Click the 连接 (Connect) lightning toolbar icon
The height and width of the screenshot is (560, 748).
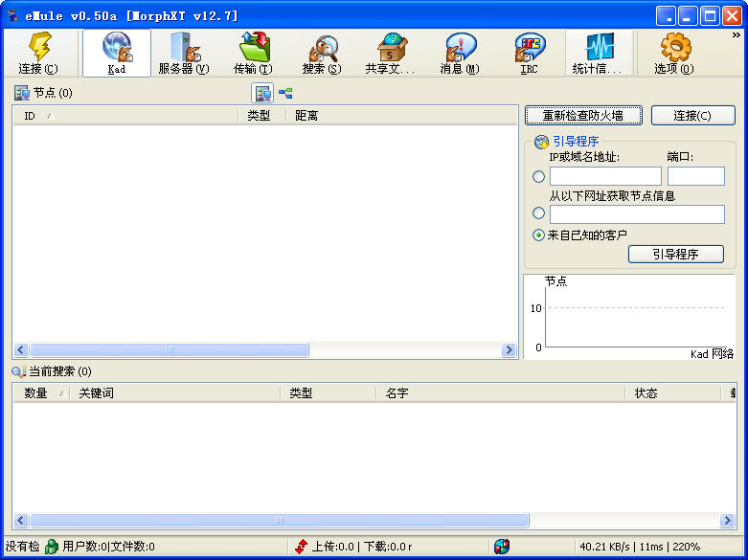[x=38, y=53]
